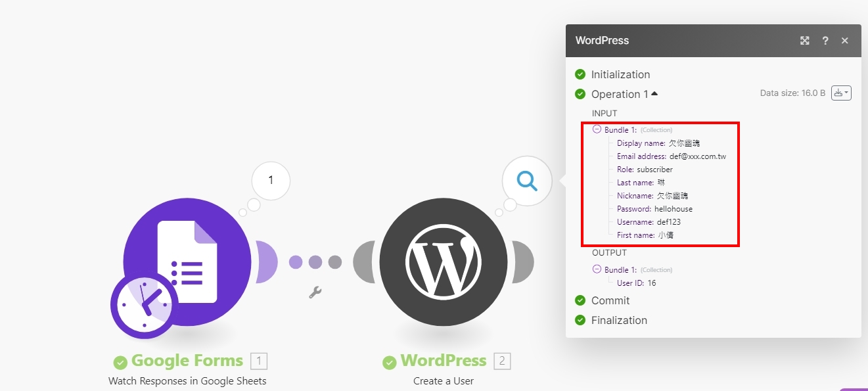Select the Finalization section entry
The width and height of the screenshot is (868, 391).
[x=618, y=320]
